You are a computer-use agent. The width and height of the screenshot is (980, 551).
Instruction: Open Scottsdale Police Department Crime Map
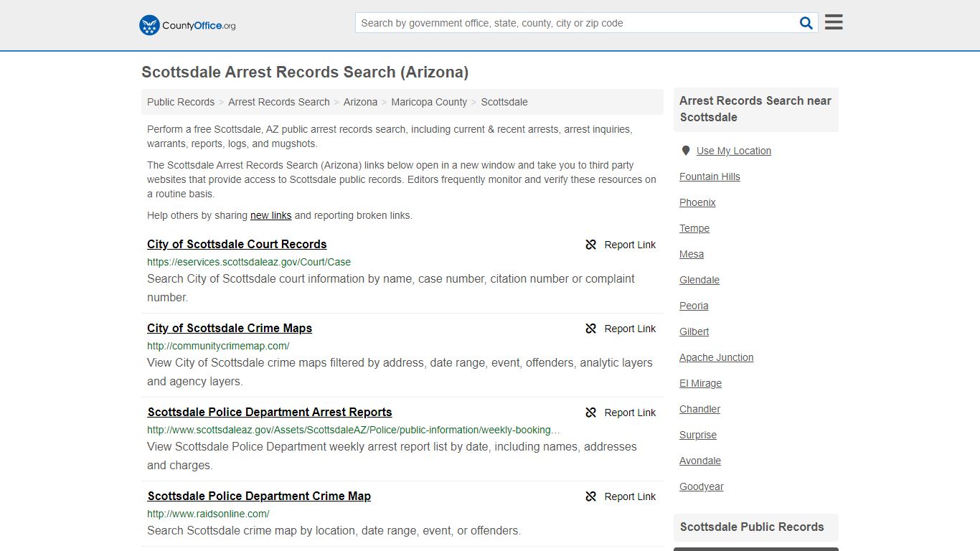tap(259, 496)
